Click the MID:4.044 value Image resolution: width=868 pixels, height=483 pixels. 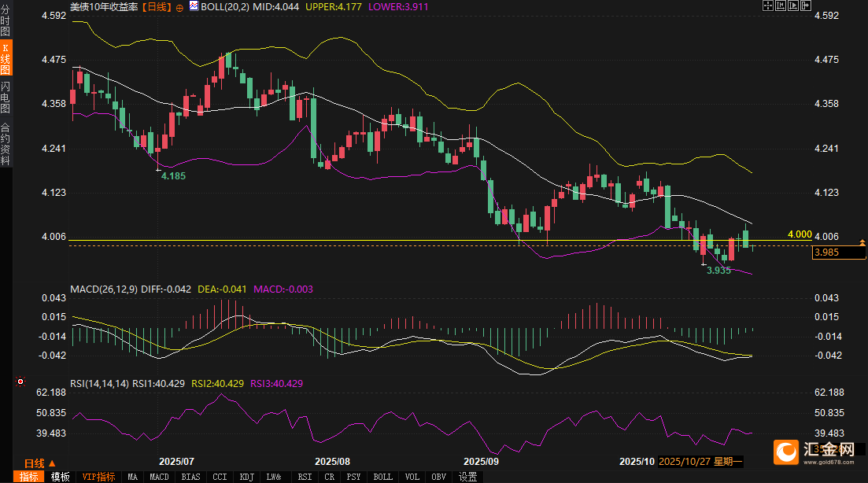[275, 7]
